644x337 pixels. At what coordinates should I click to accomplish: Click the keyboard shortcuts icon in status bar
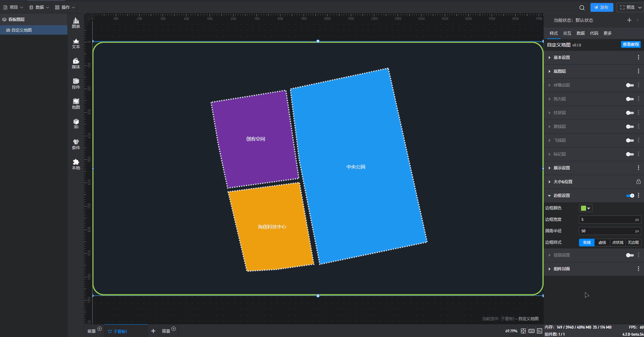coord(532,331)
